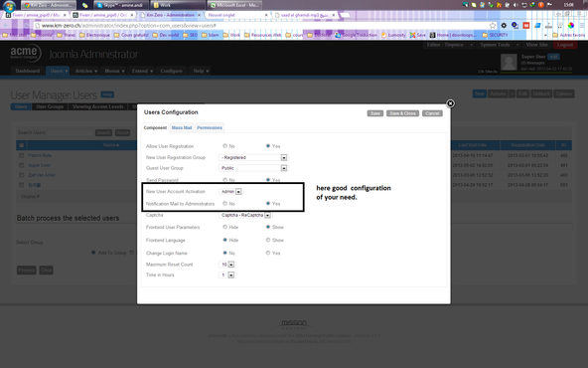Close the Users Configuration dialog with the X icon
588x368 pixels.
(x=450, y=103)
